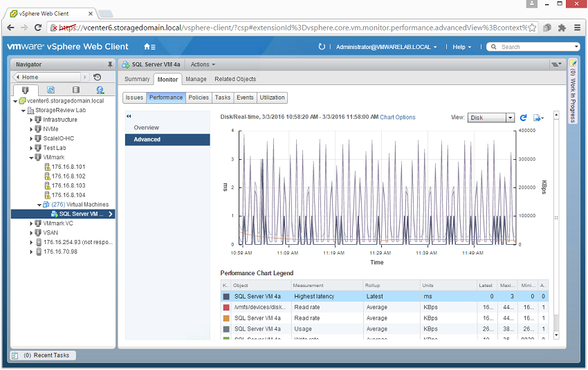Screen dimensions: 588x370
Task: Click the search magnifier icon
Action: coord(493,47)
